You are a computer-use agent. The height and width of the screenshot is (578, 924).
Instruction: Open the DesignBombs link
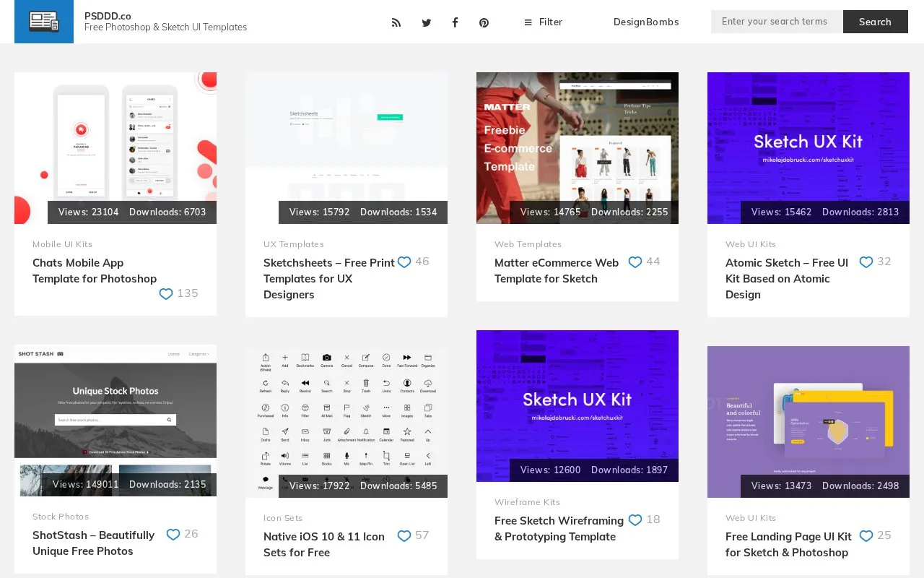[646, 22]
